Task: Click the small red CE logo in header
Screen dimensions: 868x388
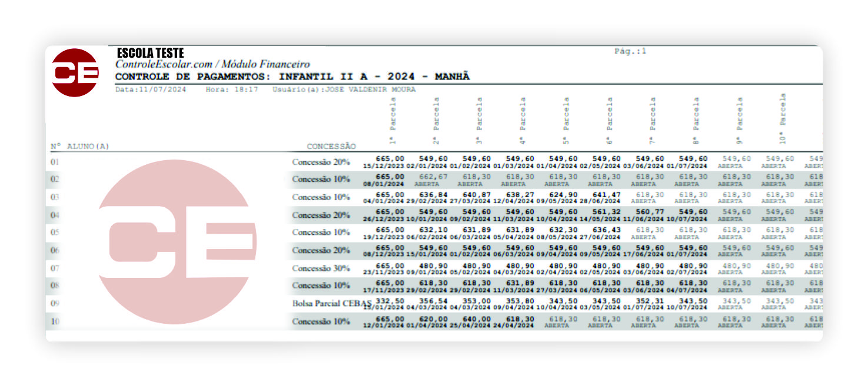Action: [x=74, y=72]
